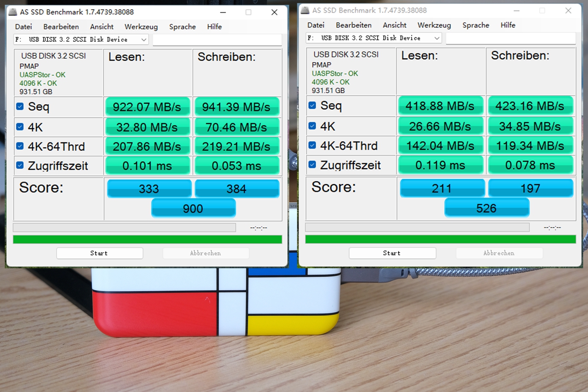This screenshot has height=392, width=588.
Task: Click the green progress bar in the 526-score window
Action: tap(441, 239)
